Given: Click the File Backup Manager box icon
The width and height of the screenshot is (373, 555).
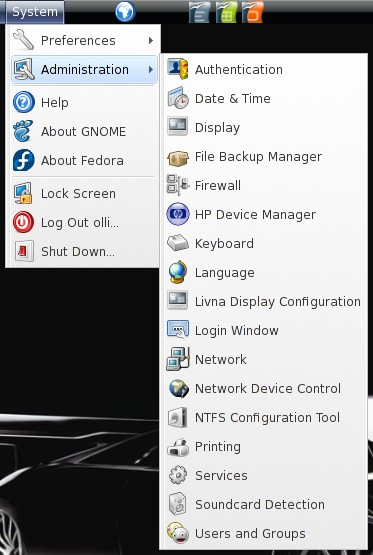Looking at the screenshot, I should click(x=178, y=158).
